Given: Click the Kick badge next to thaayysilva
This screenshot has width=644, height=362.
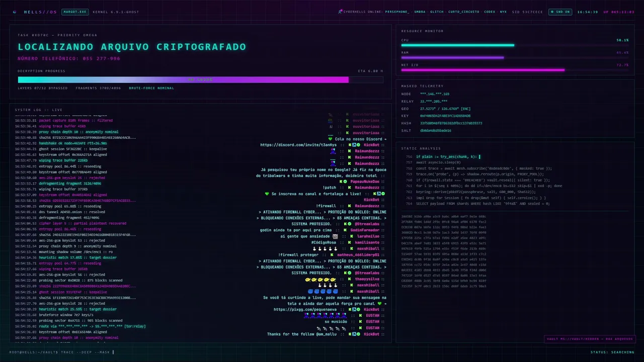Looking at the screenshot, I should click(x=348, y=279).
